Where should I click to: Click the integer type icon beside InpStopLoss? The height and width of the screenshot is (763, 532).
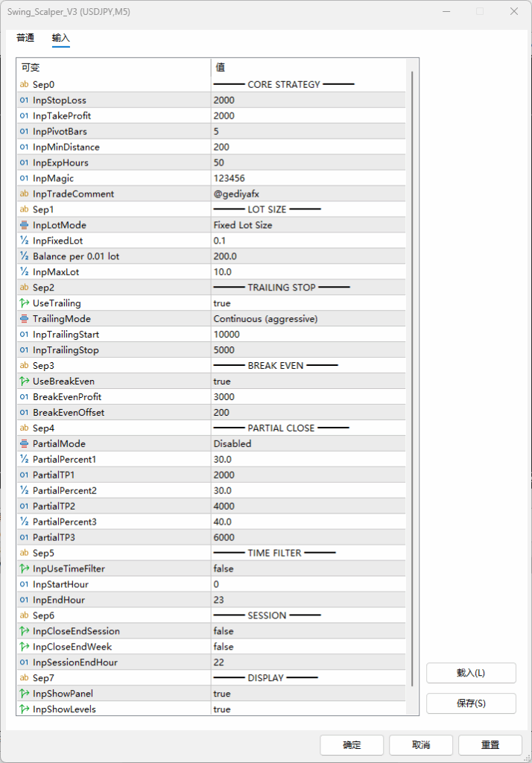coord(24,101)
